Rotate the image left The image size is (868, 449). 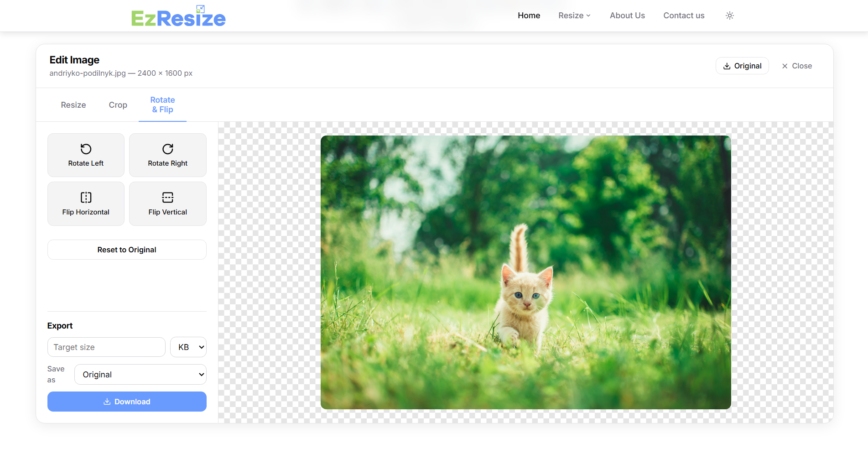click(x=86, y=155)
